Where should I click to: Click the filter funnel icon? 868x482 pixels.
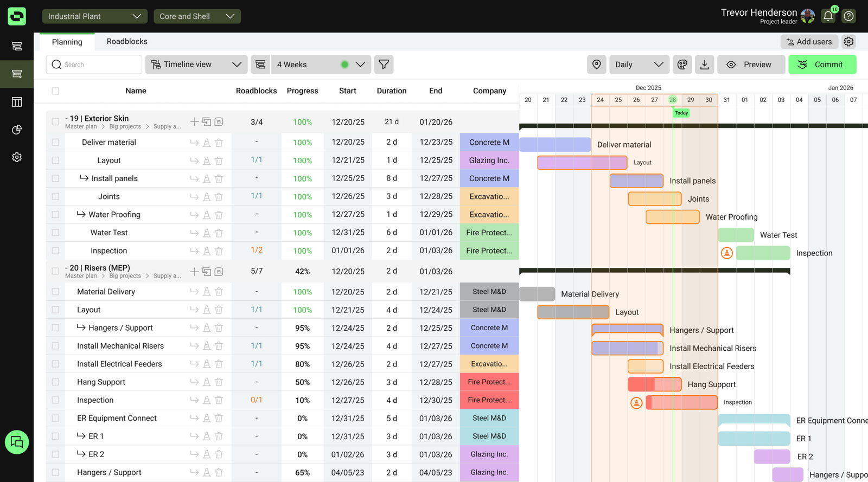(x=384, y=65)
